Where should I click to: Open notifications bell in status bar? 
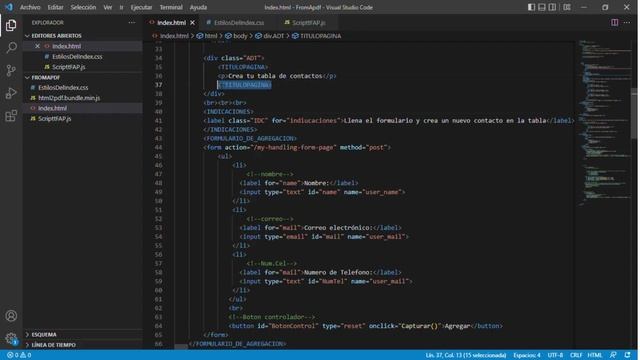(x=627, y=355)
